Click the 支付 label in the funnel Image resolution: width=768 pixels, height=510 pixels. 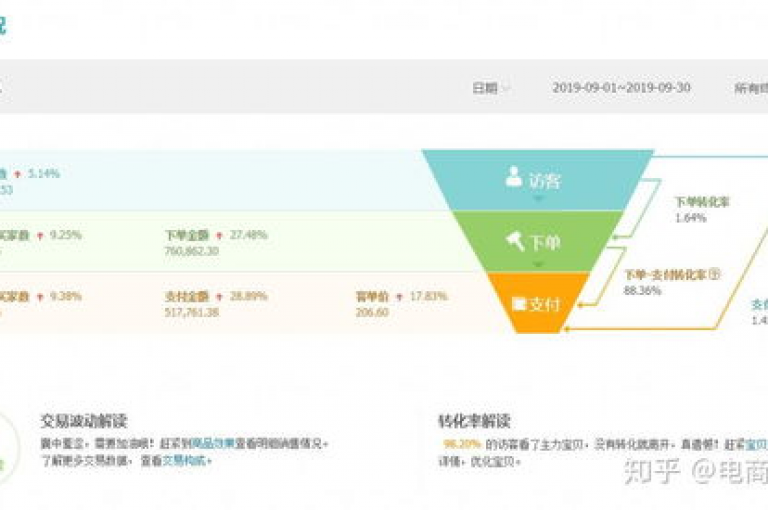coord(544,305)
